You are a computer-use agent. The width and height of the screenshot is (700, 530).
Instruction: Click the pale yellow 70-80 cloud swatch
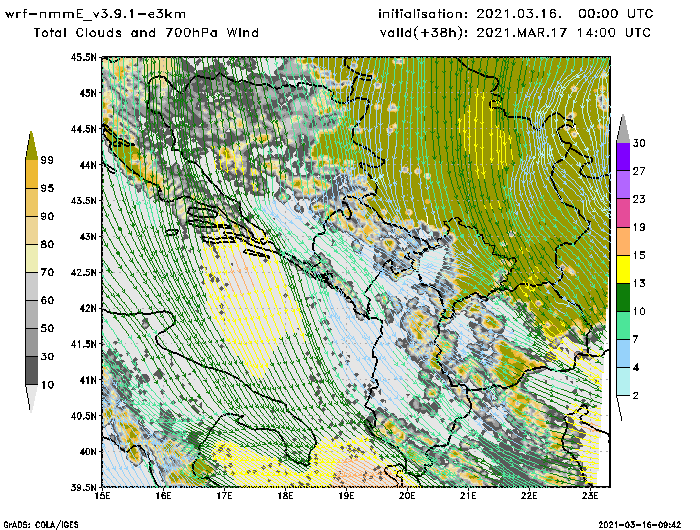(32, 259)
